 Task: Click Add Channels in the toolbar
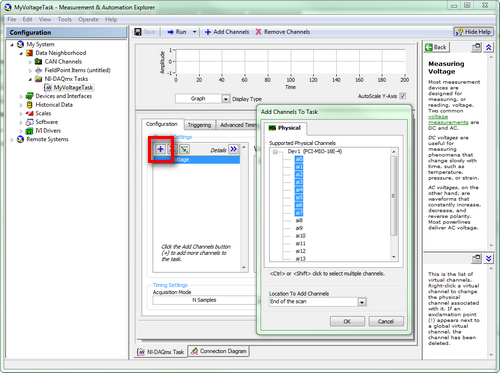click(227, 32)
